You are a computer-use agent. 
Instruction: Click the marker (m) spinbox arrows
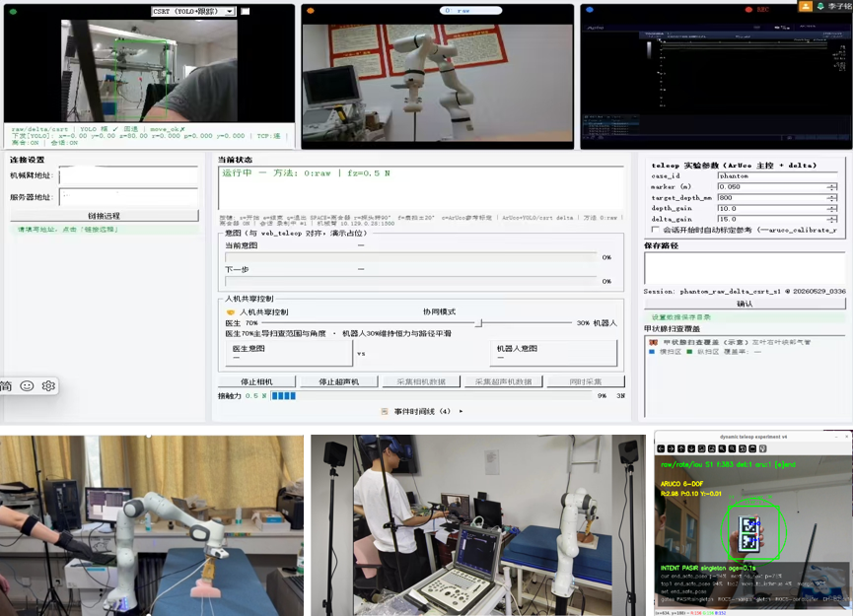[x=831, y=187]
